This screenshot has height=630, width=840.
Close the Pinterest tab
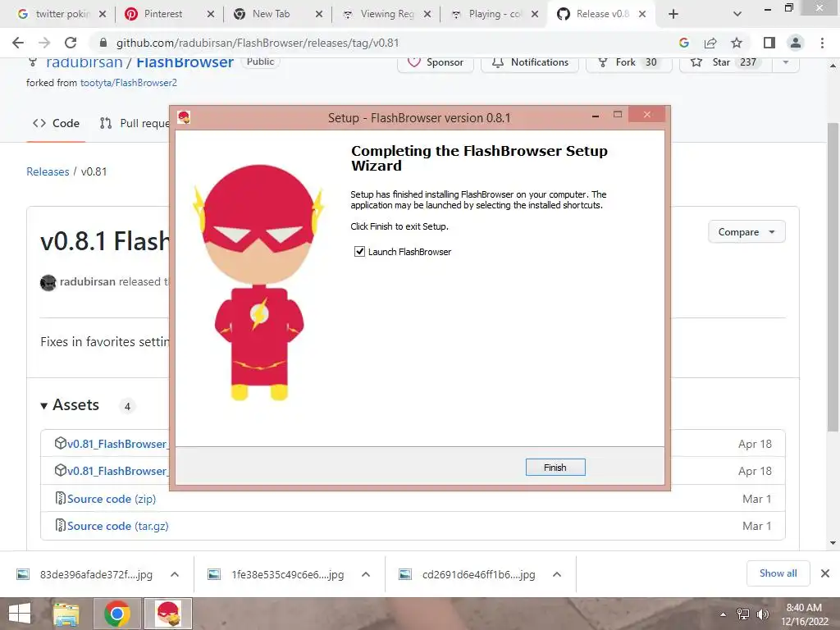211,15
